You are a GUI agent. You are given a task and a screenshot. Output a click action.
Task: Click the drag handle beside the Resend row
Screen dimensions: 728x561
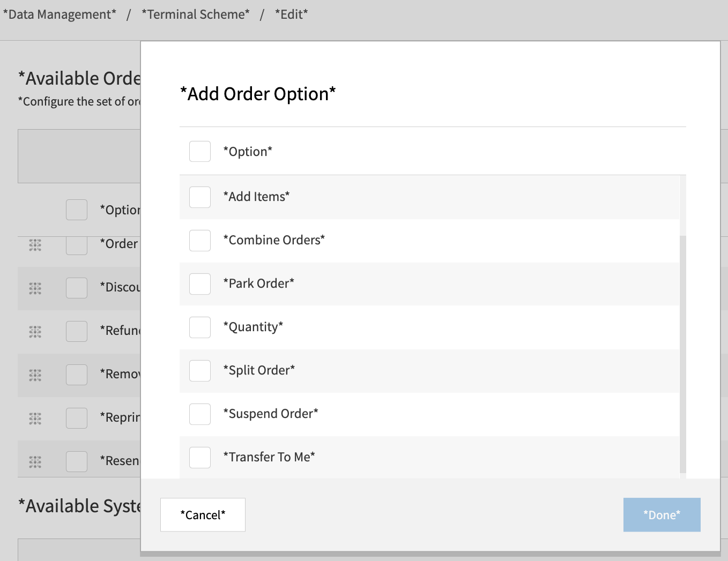tap(35, 459)
